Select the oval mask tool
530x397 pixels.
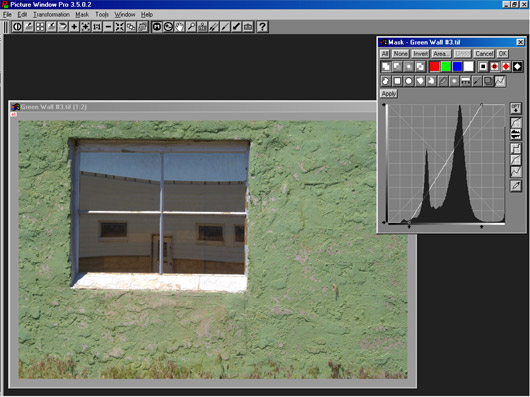click(x=409, y=81)
